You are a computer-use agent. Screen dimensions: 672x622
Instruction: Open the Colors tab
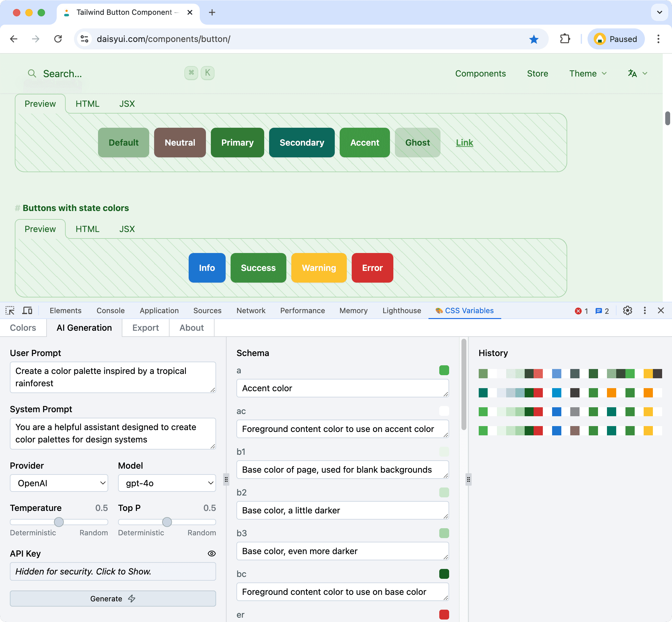(x=23, y=327)
